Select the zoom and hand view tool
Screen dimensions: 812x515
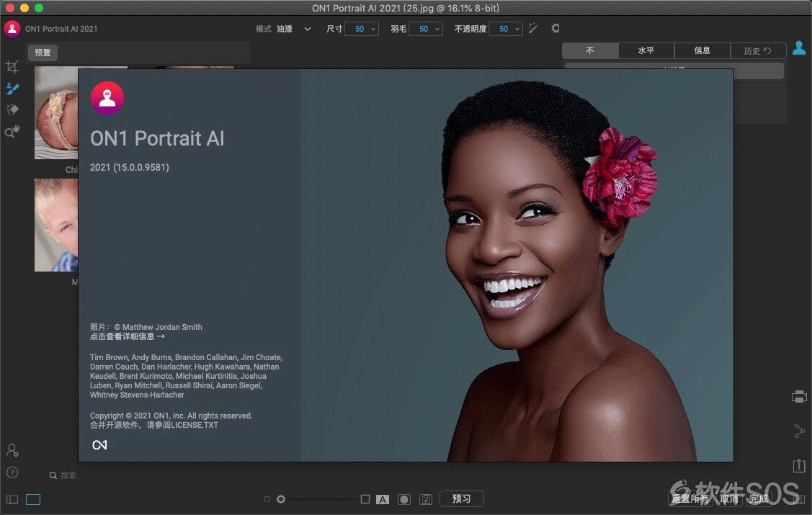click(x=12, y=132)
